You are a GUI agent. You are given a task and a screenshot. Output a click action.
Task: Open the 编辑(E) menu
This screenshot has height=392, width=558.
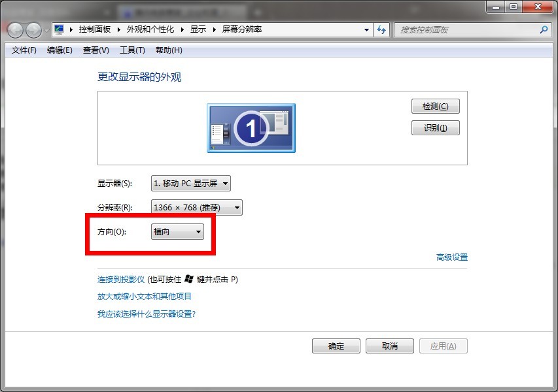pyautogui.click(x=60, y=50)
